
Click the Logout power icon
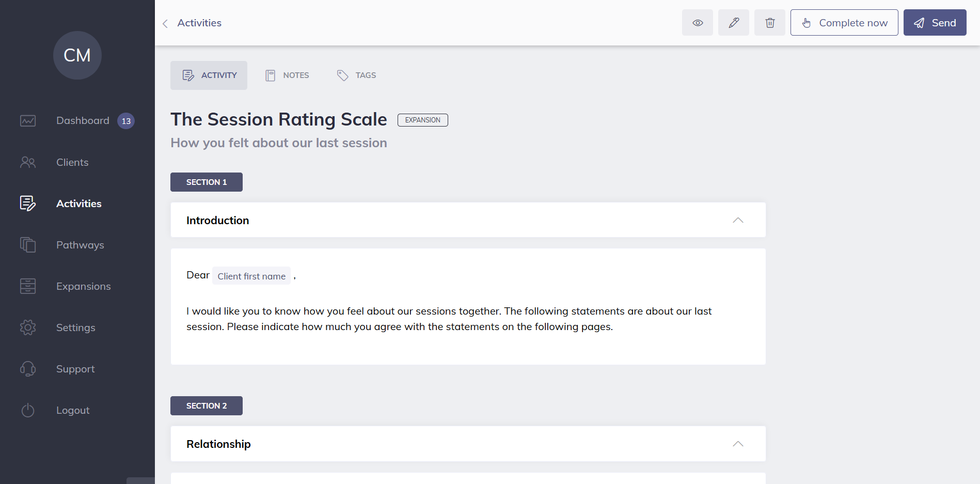[x=28, y=410]
